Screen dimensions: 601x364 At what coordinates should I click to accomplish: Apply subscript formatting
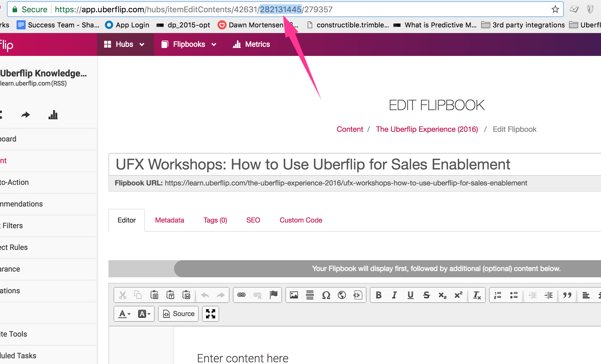click(442, 295)
